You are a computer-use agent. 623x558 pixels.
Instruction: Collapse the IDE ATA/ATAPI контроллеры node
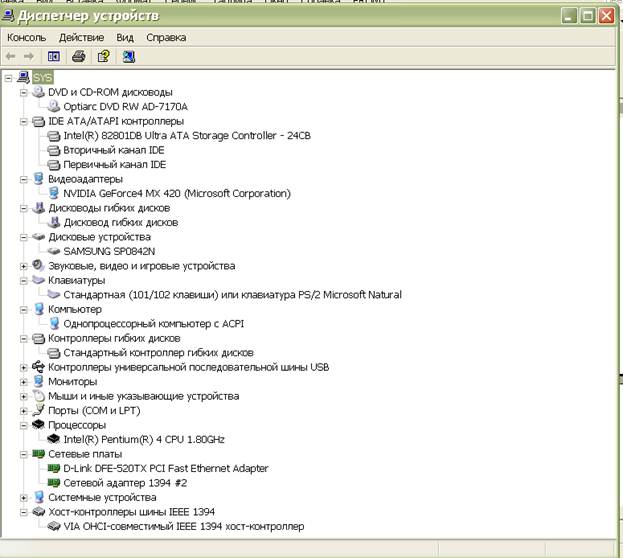24,121
